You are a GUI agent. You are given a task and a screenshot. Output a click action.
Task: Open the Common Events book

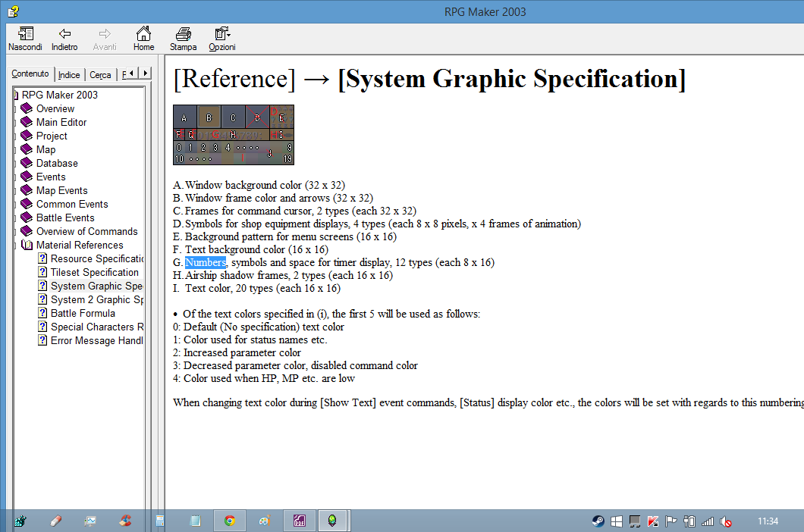[x=72, y=204]
